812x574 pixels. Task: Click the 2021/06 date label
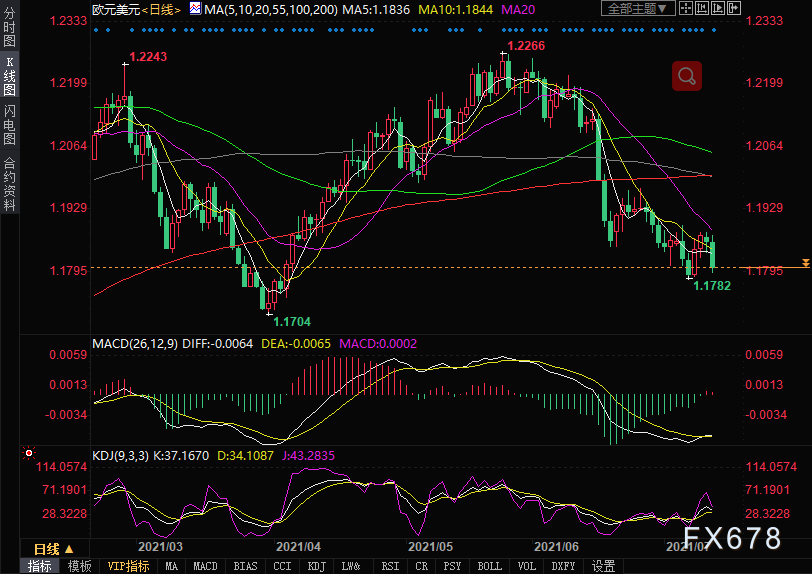(x=556, y=547)
